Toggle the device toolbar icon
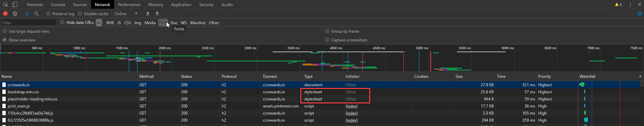This screenshot has width=644, height=126. coord(14,5)
